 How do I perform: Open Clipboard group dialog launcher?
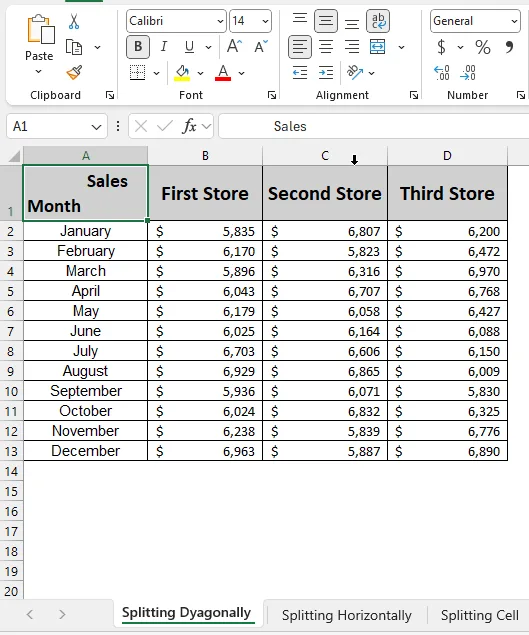[110, 95]
